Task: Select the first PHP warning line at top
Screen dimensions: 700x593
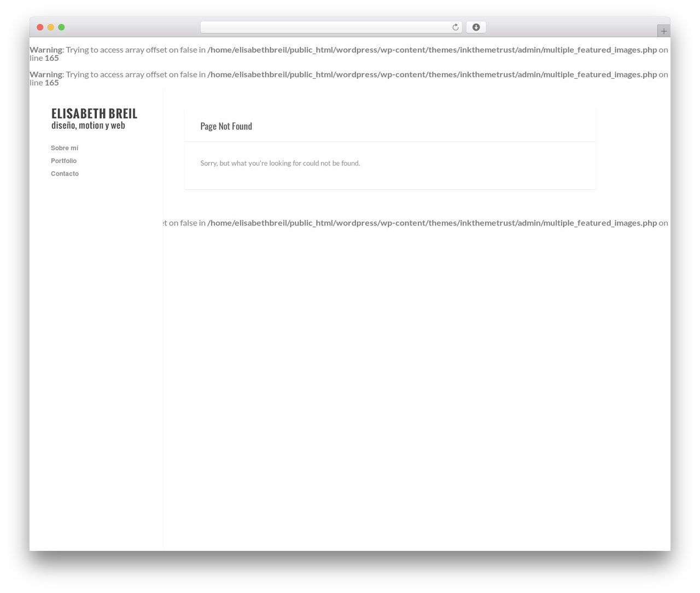Action: [349, 54]
